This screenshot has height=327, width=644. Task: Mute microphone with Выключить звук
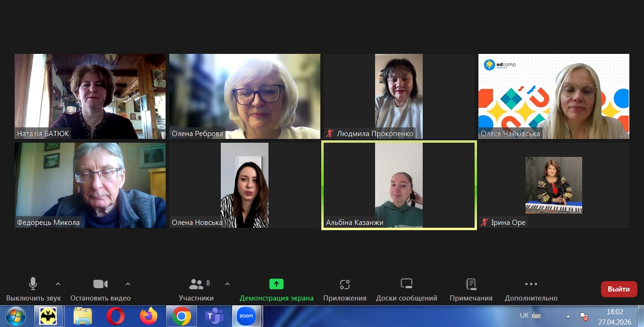coord(33,285)
